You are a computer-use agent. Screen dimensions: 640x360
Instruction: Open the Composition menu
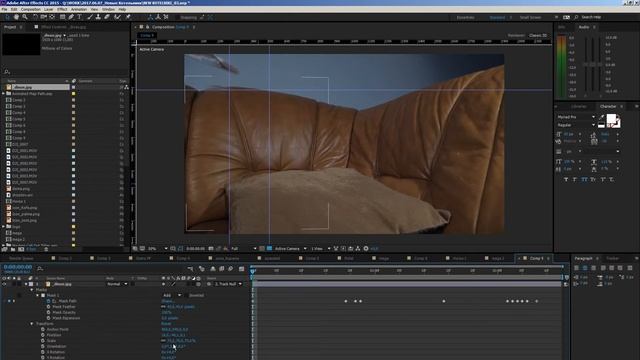pos(31,9)
